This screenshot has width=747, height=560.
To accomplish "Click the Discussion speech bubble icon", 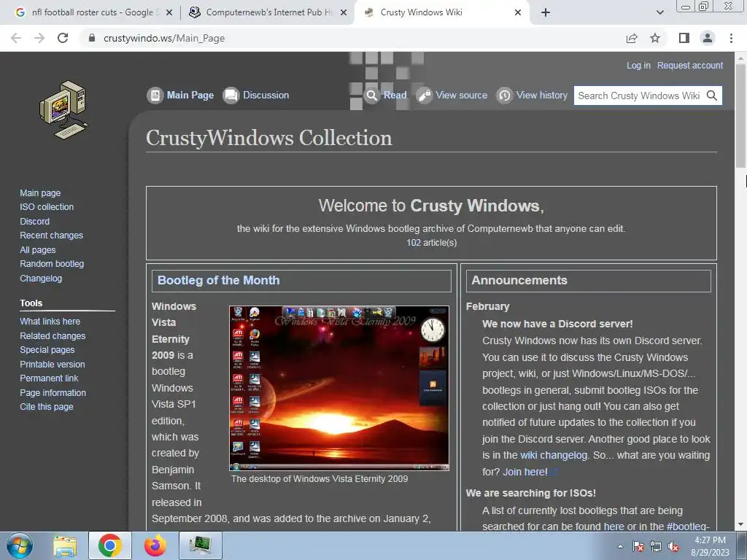I will [231, 96].
